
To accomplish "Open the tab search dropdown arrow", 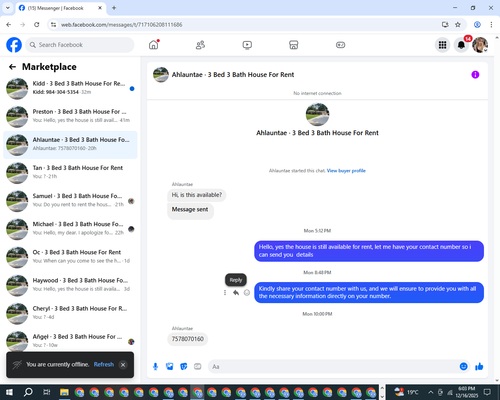I will [7, 8].
